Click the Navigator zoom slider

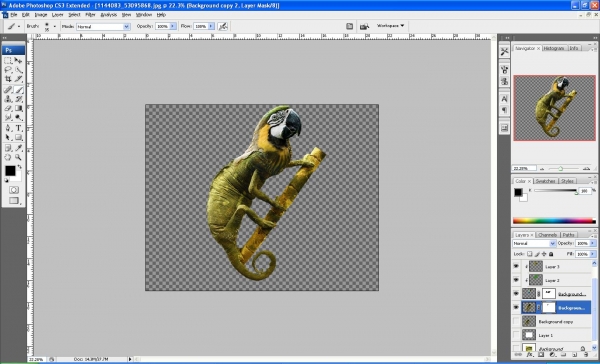click(x=561, y=168)
